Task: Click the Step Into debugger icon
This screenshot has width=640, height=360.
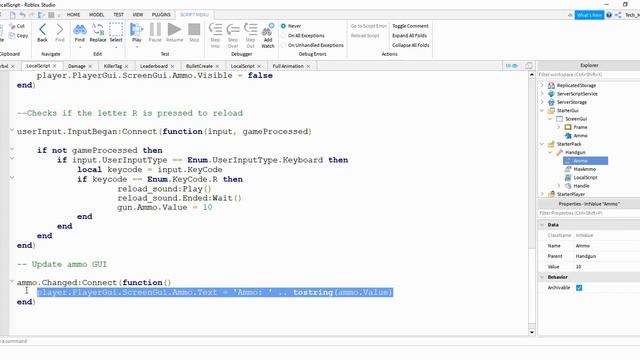Action: click(x=215, y=30)
